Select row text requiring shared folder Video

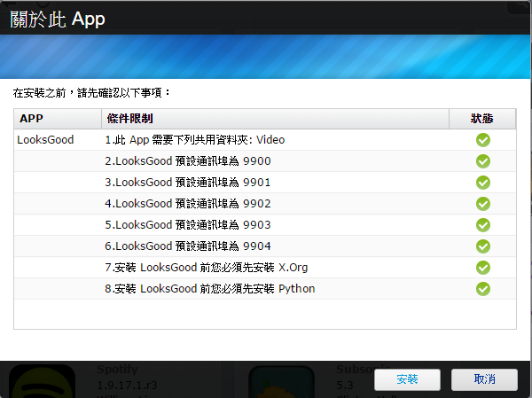(x=195, y=140)
